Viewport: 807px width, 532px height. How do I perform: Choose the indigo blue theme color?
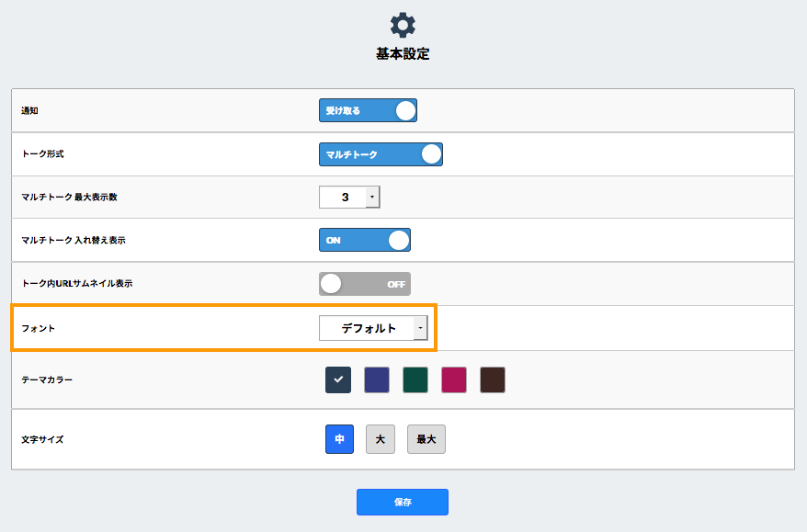click(x=377, y=379)
